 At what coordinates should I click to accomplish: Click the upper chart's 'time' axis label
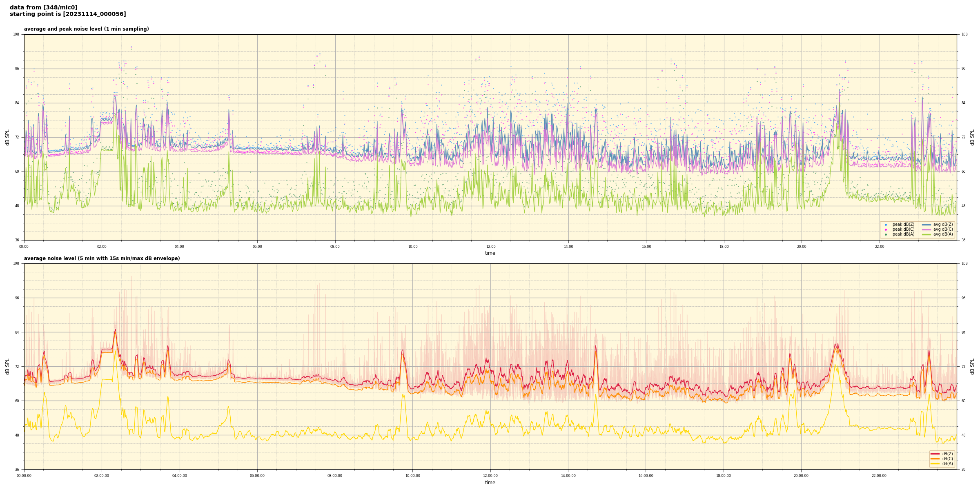pyautogui.click(x=490, y=253)
